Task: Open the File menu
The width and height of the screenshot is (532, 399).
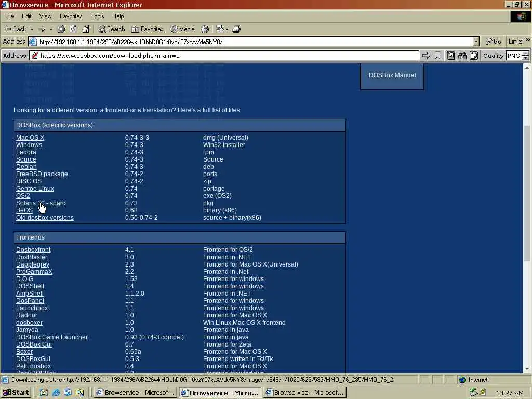Action: click(x=9, y=16)
